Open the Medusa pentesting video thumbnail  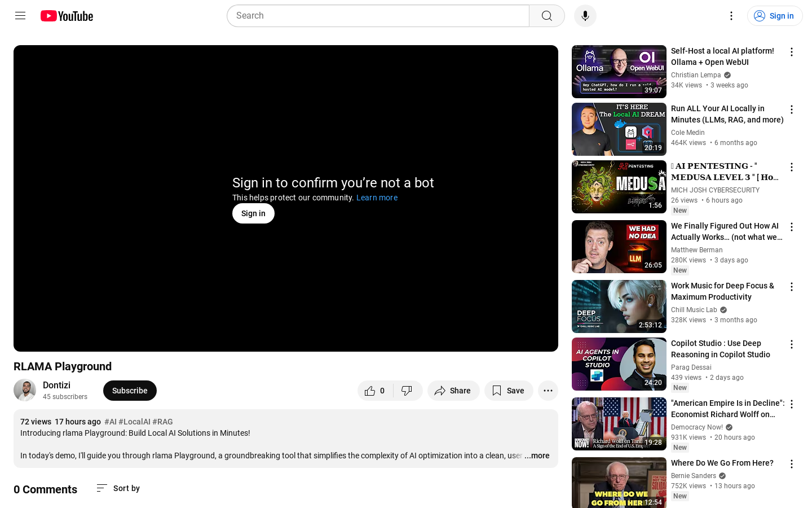click(619, 187)
